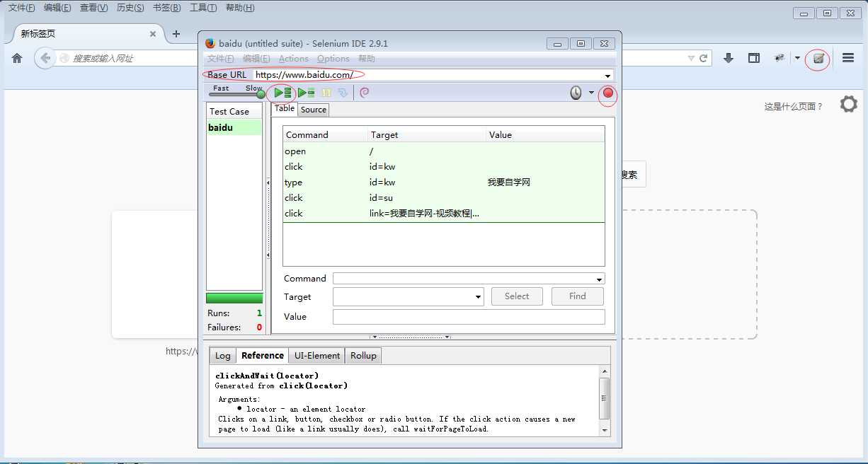Open Selenium IDE 文件 menu
Viewport: 868px width, 464px height.
221,59
